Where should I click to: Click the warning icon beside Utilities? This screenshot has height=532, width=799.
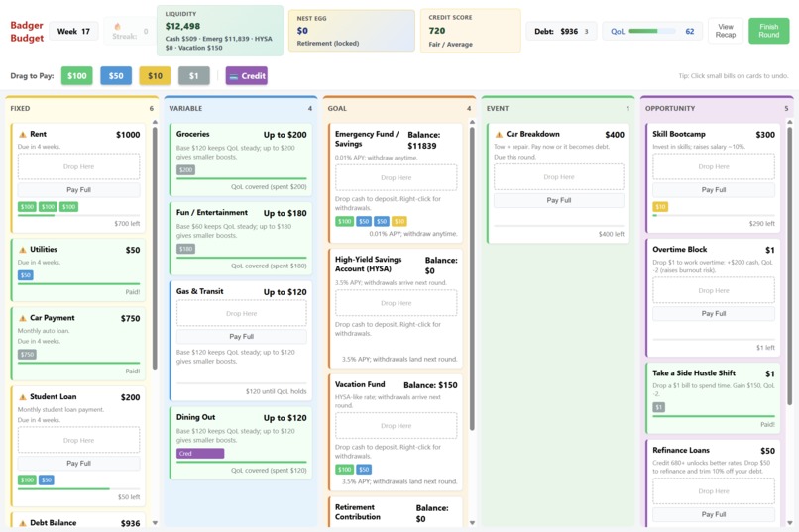[x=23, y=250]
